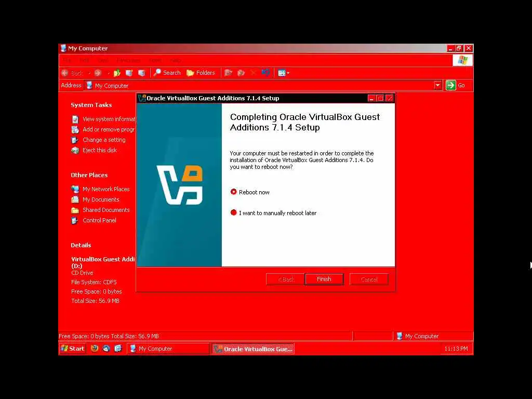Click the 11:13 PM taskbar clock
This screenshot has width=532, height=399.
tap(456, 349)
